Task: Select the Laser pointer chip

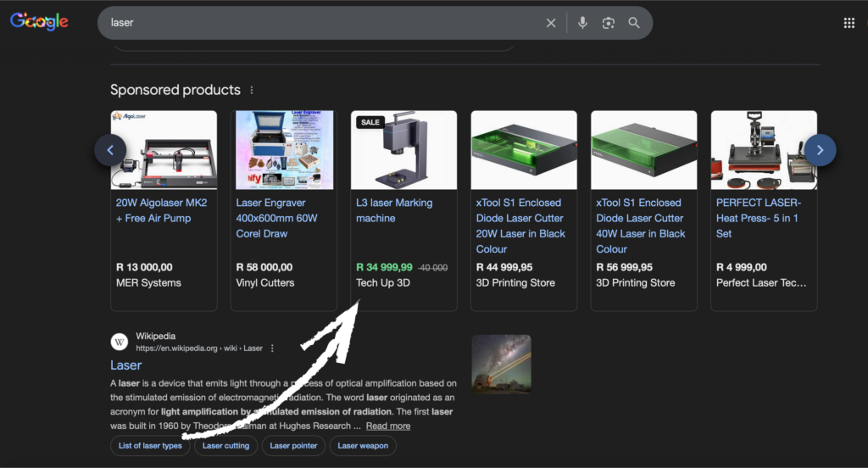Action: tap(293, 446)
